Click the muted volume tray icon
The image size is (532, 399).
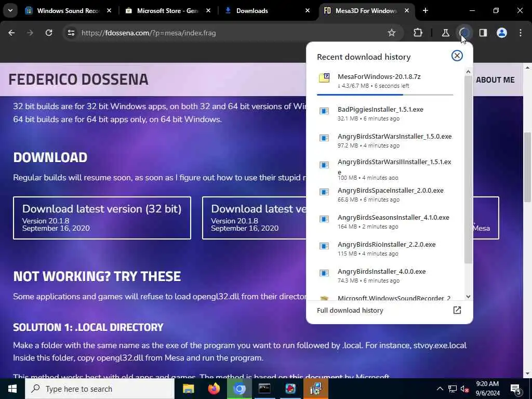(464, 389)
